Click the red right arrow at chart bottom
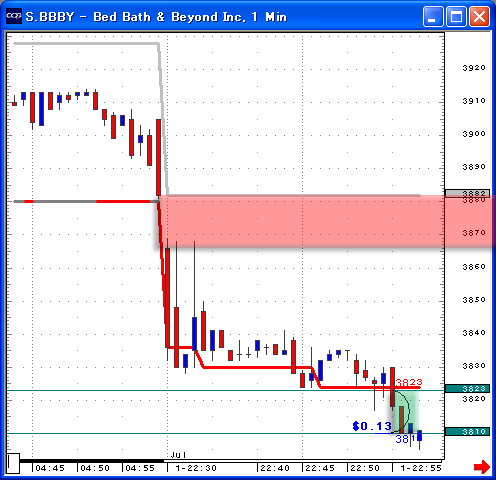Image resolution: width=496 pixels, height=480 pixels. click(482, 467)
